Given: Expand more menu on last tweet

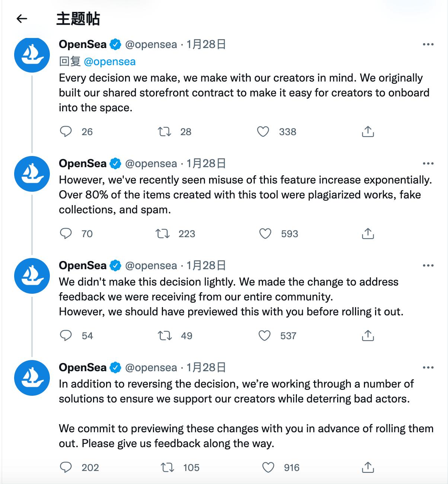Looking at the screenshot, I should pyautogui.click(x=428, y=368).
